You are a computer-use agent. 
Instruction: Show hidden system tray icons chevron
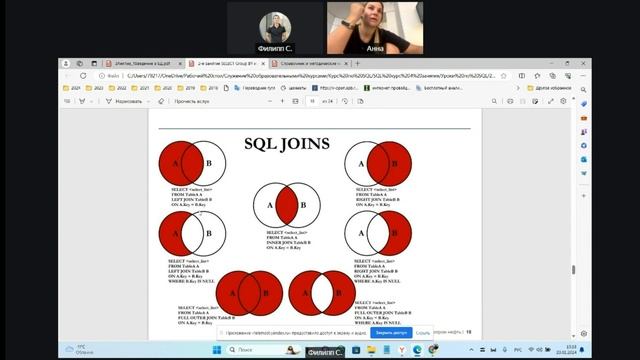tap(471, 350)
